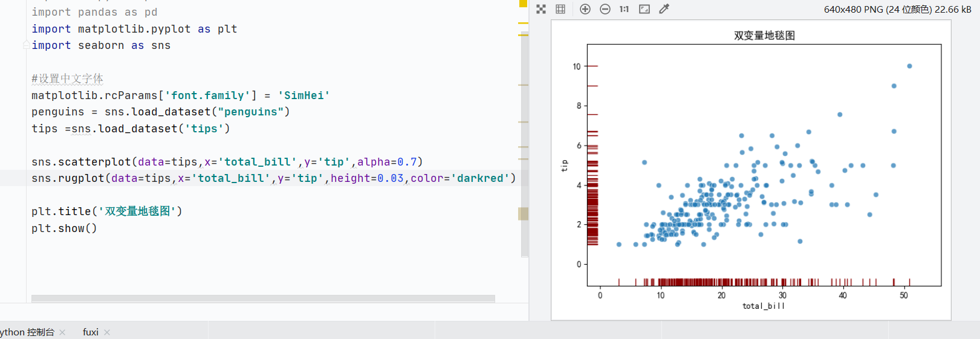The width and height of the screenshot is (980, 339).
Task: Click the fold marker beside import seaborn
Action: pyautogui.click(x=26, y=45)
